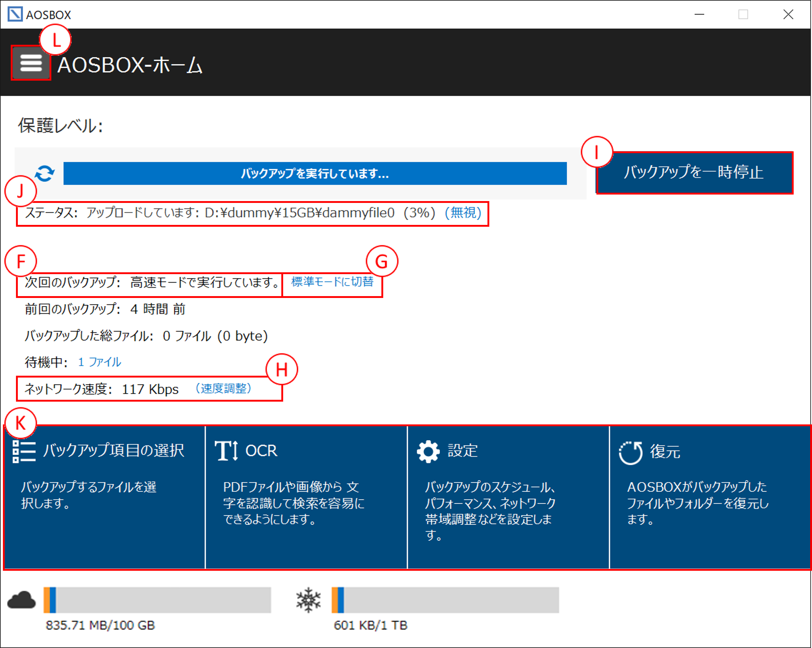Screen dimensions: 812x648
Task: Click the 保護レベル heading
Action: click(x=61, y=126)
